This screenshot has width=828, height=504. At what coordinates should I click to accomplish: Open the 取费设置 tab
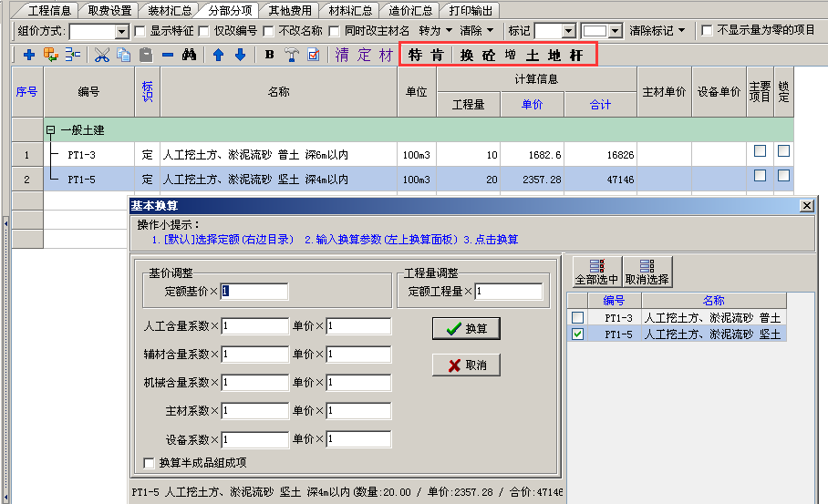pyautogui.click(x=109, y=11)
